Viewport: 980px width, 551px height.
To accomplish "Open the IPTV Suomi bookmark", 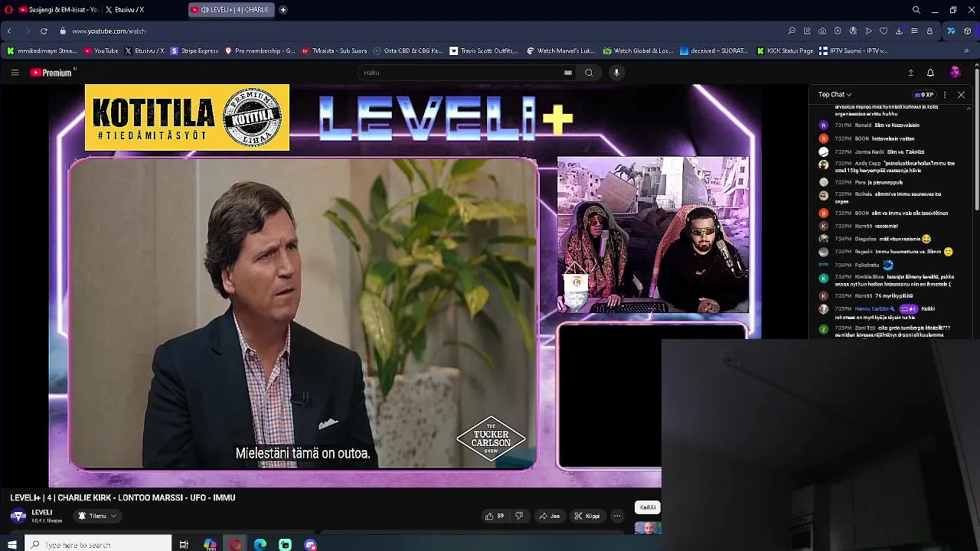I will tap(853, 51).
